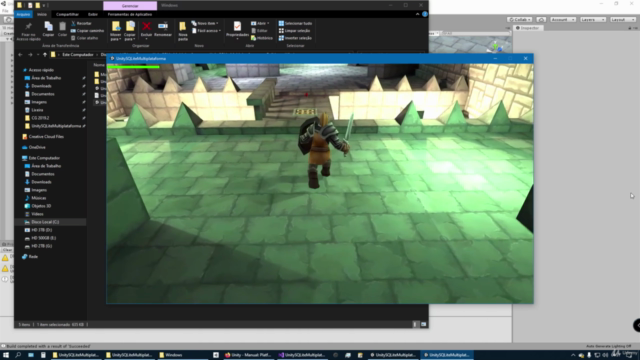The image size is (640, 360).
Task: Open pinned UnitySQLiteMultiplataforma folder in sidebar
Action: (56, 126)
